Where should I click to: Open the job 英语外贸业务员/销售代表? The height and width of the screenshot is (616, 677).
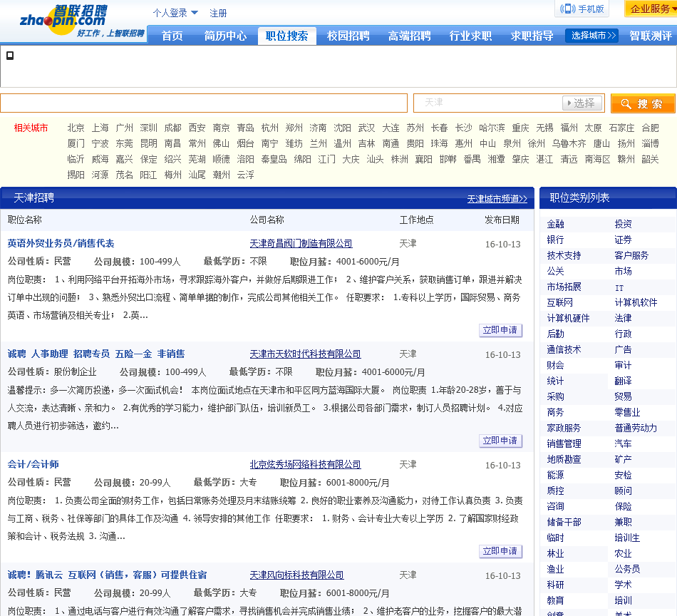[x=61, y=244]
